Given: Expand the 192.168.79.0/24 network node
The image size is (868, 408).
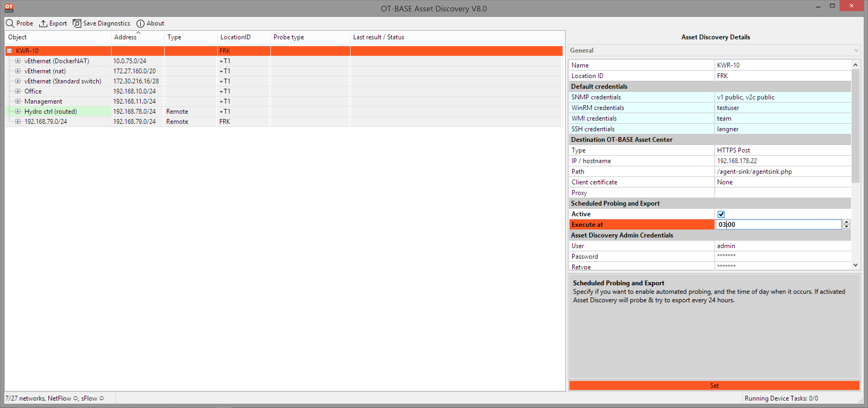Looking at the screenshot, I should pos(18,122).
